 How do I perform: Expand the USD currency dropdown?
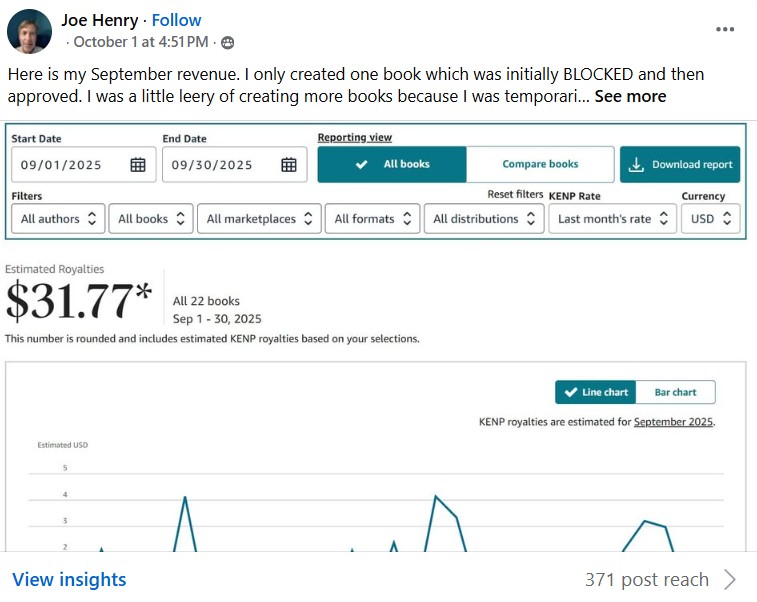pyautogui.click(x=711, y=219)
